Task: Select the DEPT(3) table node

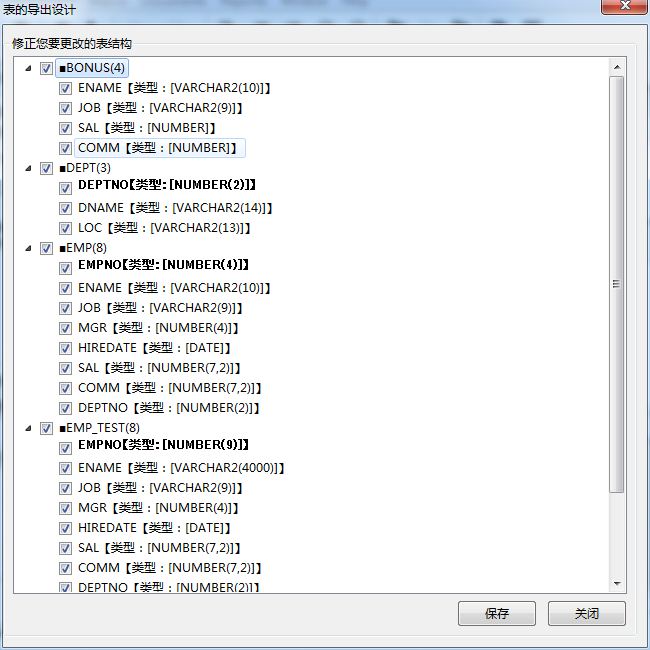Action: 85,168
